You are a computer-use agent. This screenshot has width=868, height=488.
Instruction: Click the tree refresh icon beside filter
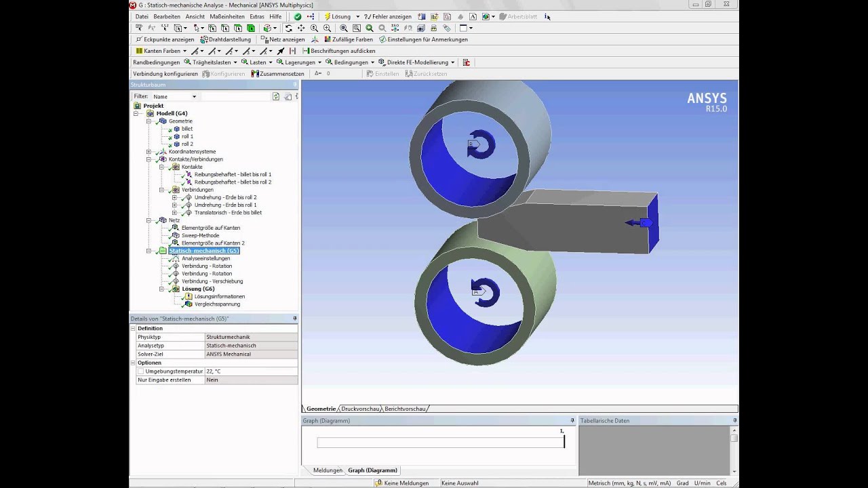click(276, 97)
